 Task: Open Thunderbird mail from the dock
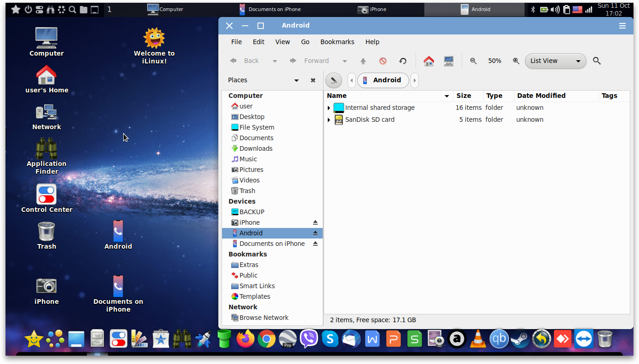(x=351, y=339)
